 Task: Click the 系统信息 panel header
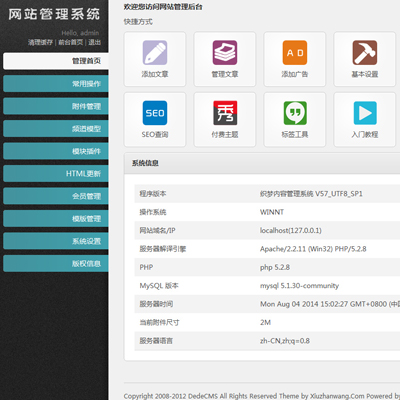click(x=262, y=163)
